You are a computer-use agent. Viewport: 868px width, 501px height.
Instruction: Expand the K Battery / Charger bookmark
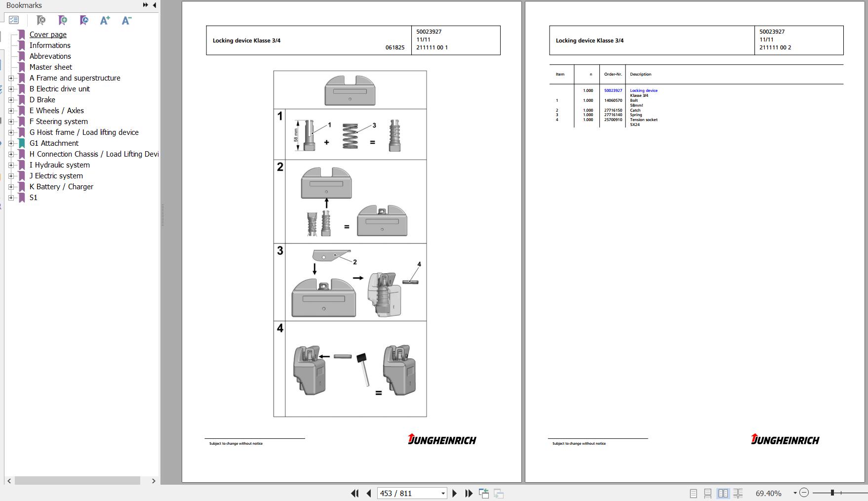click(11, 187)
